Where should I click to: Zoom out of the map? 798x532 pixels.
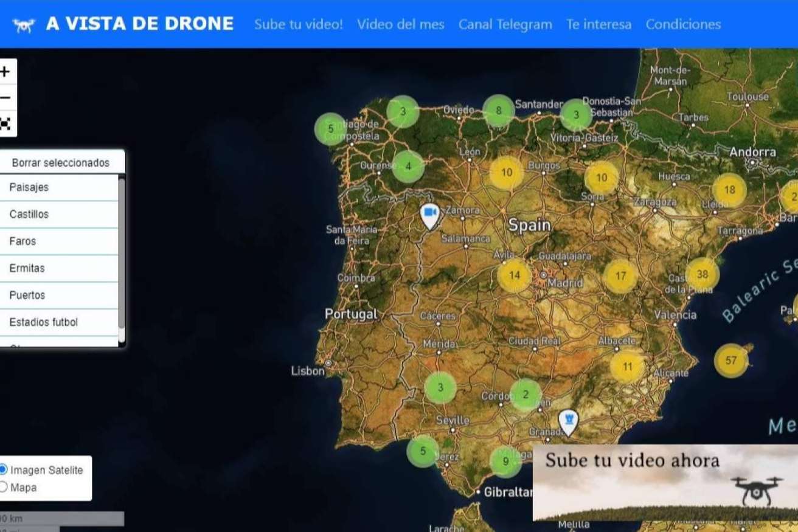[x=5, y=98]
